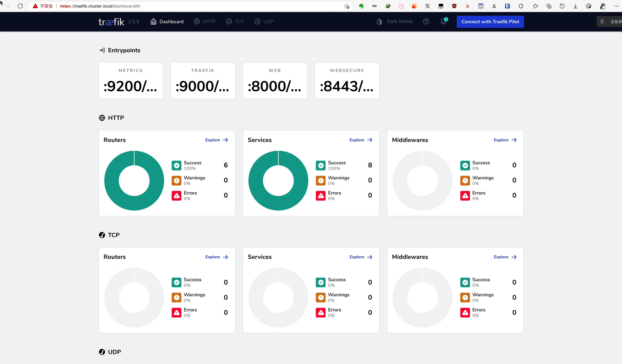Viewport: 622px width, 364px height.
Task: Click the Connect with Traefik Pilot button
Action: point(490,22)
